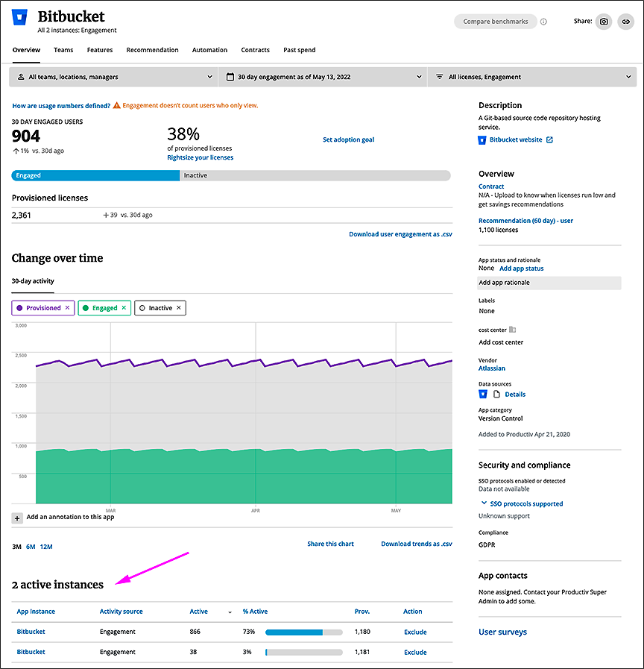Image resolution: width=644 pixels, height=669 pixels.
Task: Open the All teams, locations, managers dropdown
Action: point(113,77)
